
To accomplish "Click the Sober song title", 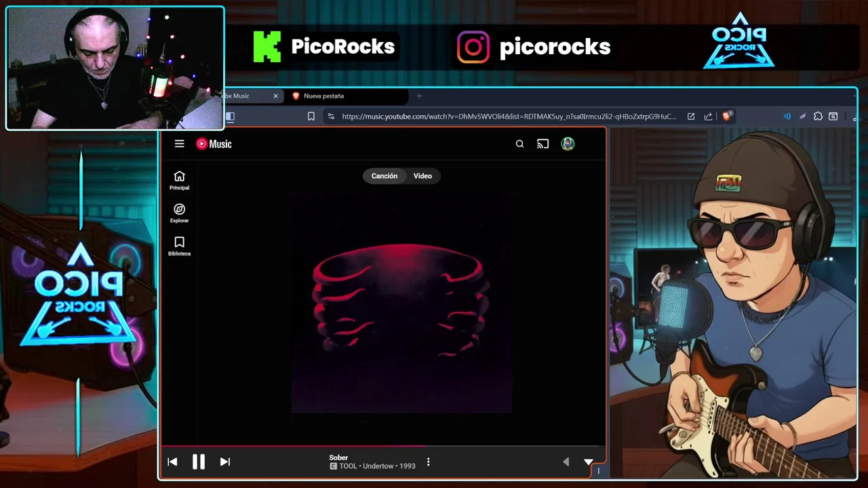I will pos(338,457).
